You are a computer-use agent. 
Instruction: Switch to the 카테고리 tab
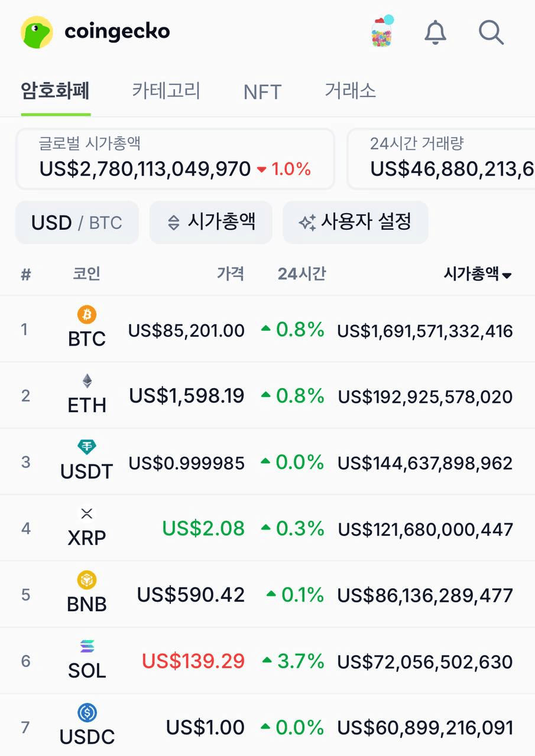click(166, 91)
